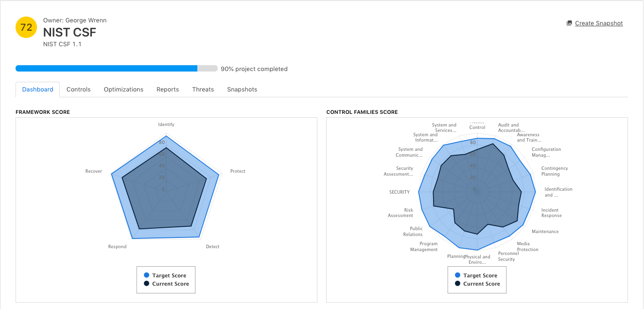Image resolution: width=644 pixels, height=309 pixels.
Task: Click the Create Snapshot link
Action: tap(598, 23)
